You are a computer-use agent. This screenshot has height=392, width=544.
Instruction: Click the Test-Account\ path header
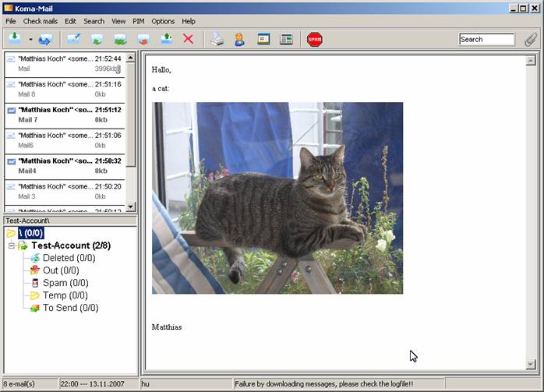pyautogui.click(x=70, y=221)
